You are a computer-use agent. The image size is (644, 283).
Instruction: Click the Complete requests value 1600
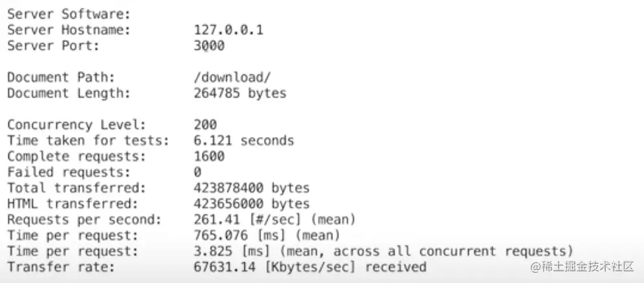point(209,156)
